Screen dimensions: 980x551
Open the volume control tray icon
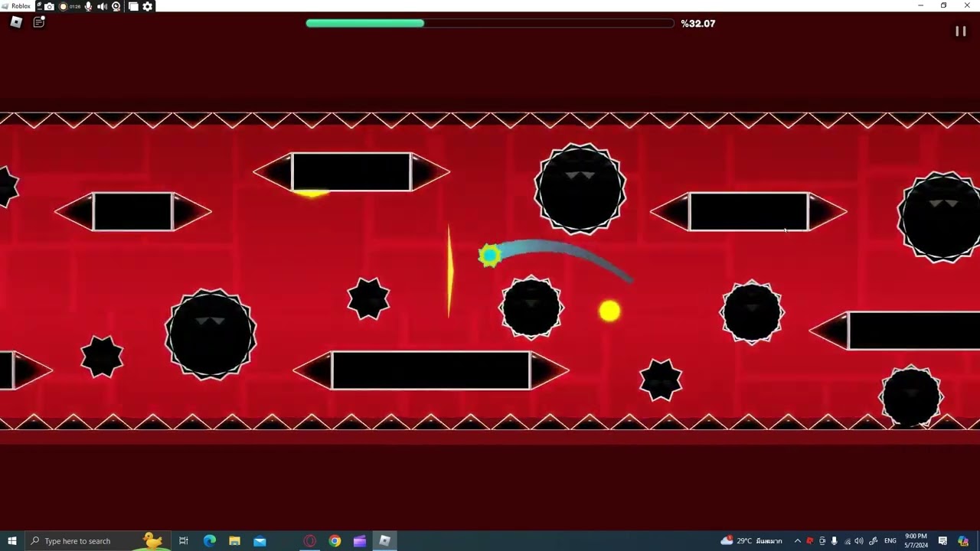858,541
